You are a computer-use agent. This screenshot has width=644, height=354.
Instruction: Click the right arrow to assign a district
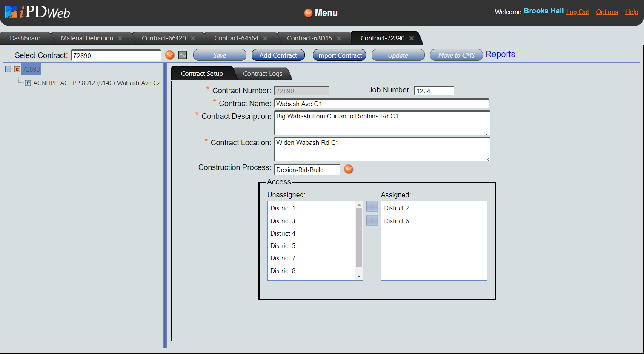[372, 206]
